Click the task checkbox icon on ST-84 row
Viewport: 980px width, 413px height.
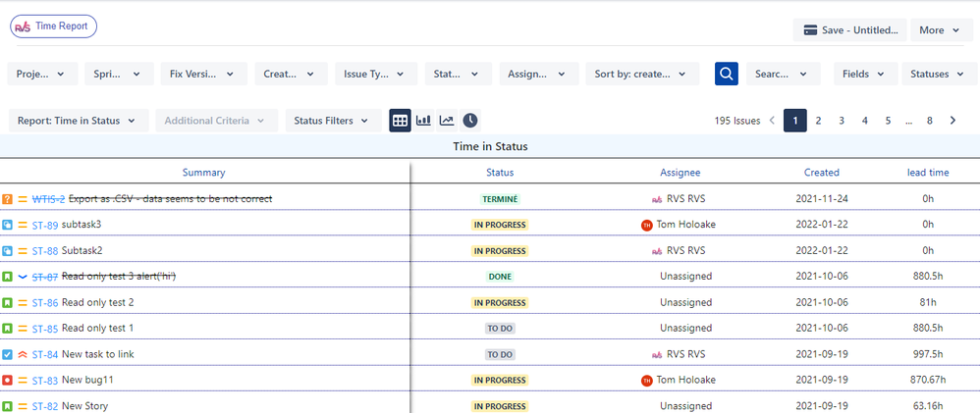pos(8,354)
